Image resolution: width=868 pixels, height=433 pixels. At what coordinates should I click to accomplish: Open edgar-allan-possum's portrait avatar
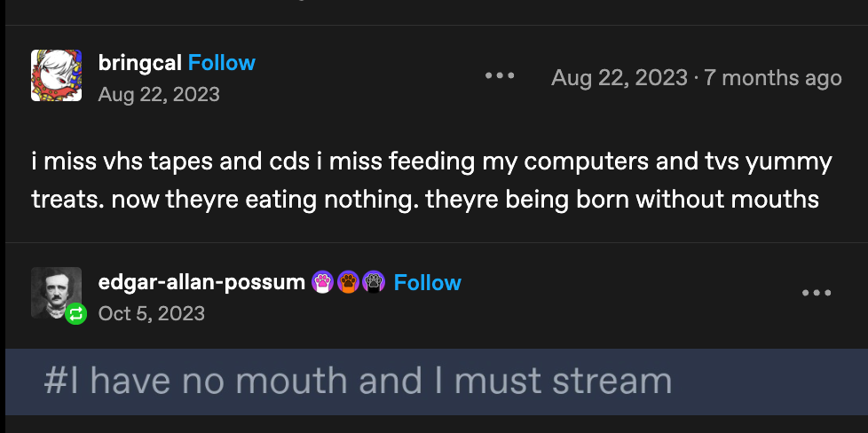[55, 291]
